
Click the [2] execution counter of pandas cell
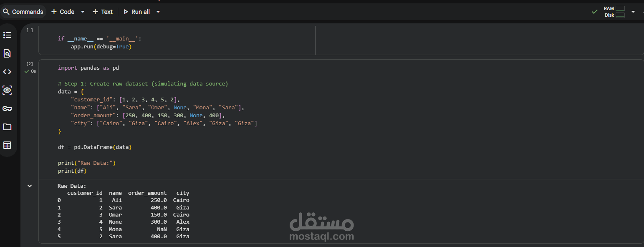click(29, 63)
